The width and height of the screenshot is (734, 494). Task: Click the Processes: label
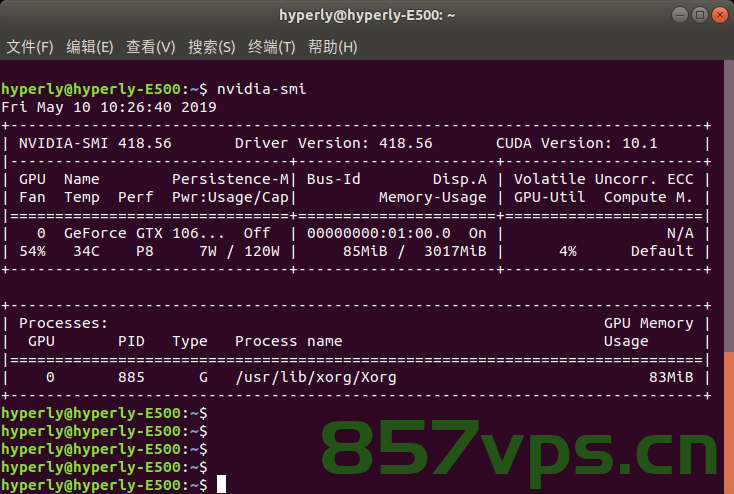(x=64, y=323)
